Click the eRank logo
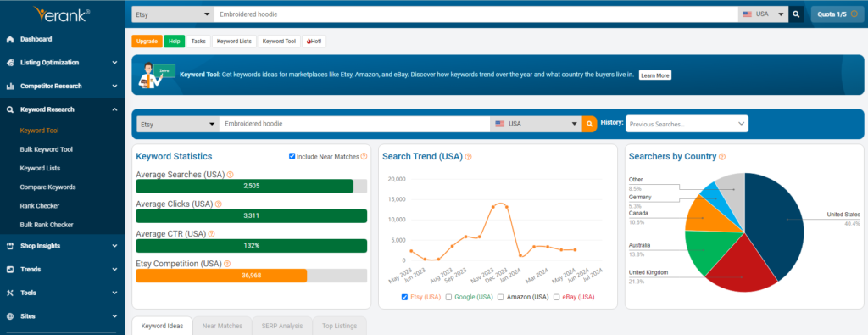Screen dimensions: 868x335 point(61,14)
